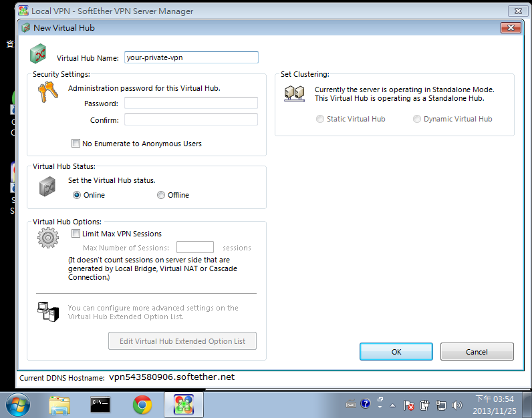Select the SoftEther VPN taskbar button

184,405
